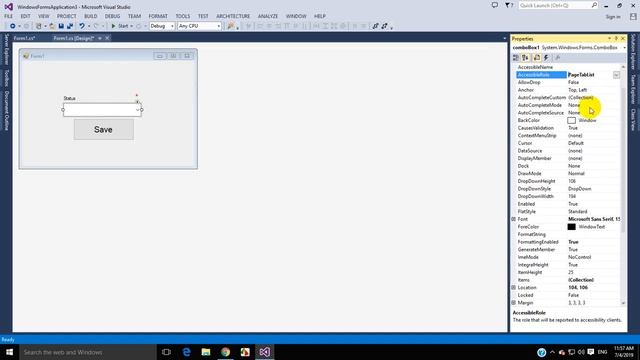The width and height of the screenshot is (640, 360).
Task: Show Categorized view in Properties panel
Action: point(516,58)
